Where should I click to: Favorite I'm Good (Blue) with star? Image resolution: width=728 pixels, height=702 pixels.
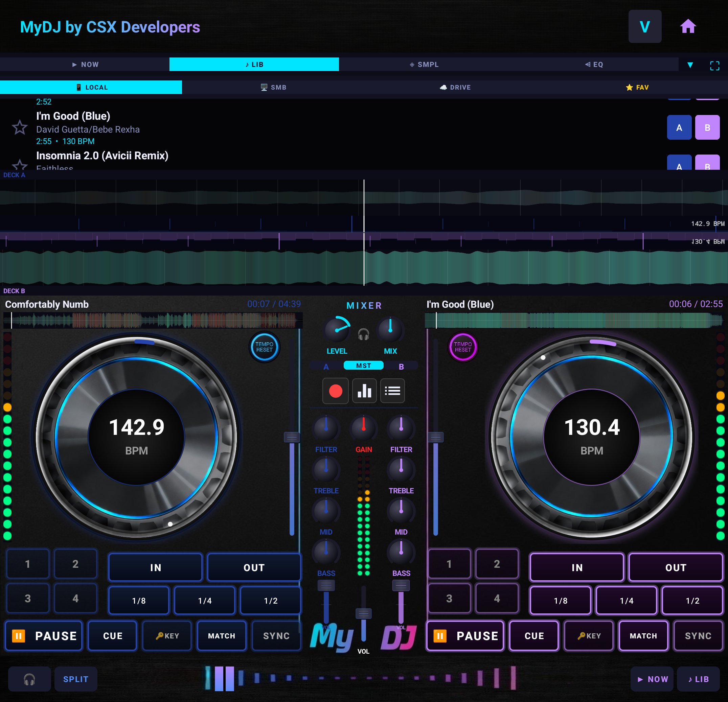pyautogui.click(x=20, y=127)
